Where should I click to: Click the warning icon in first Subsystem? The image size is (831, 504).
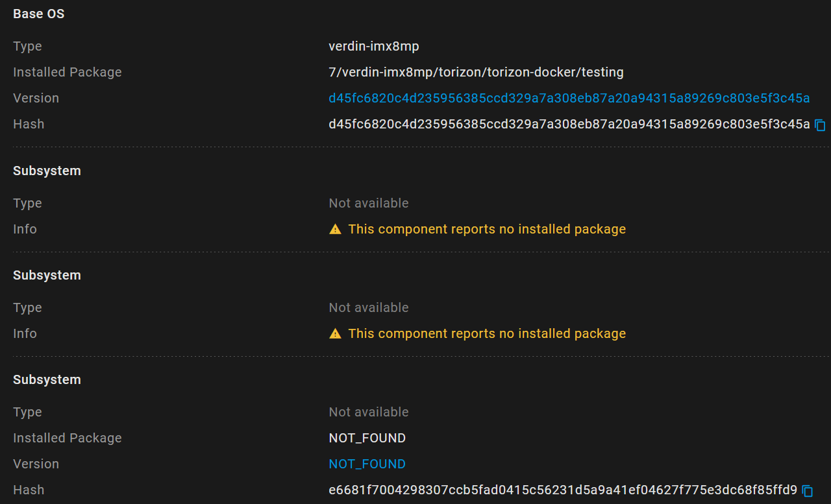click(x=335, y=229)
